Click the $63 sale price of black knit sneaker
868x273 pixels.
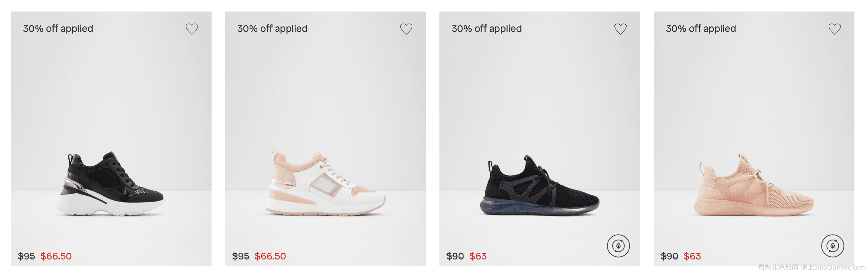[478, 256]
